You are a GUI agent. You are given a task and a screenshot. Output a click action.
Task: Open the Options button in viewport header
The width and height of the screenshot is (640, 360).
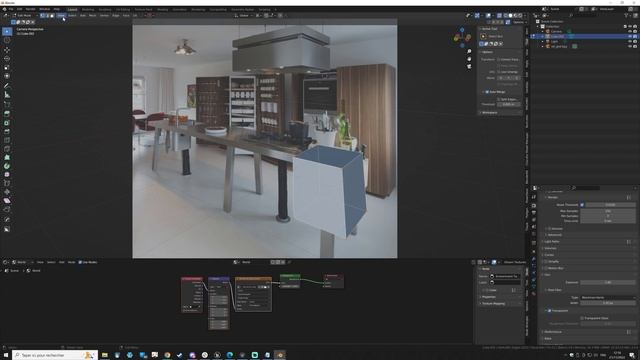click(x=518, y=22)
